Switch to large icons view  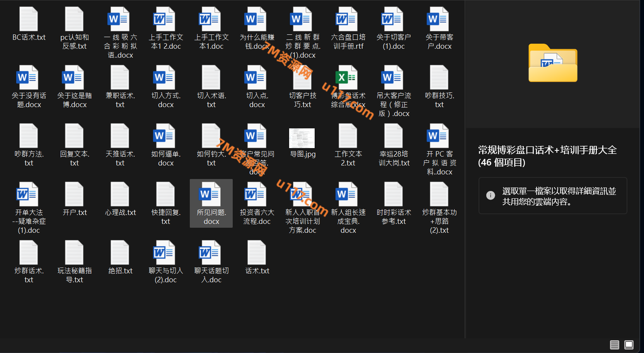coord(629,344)
